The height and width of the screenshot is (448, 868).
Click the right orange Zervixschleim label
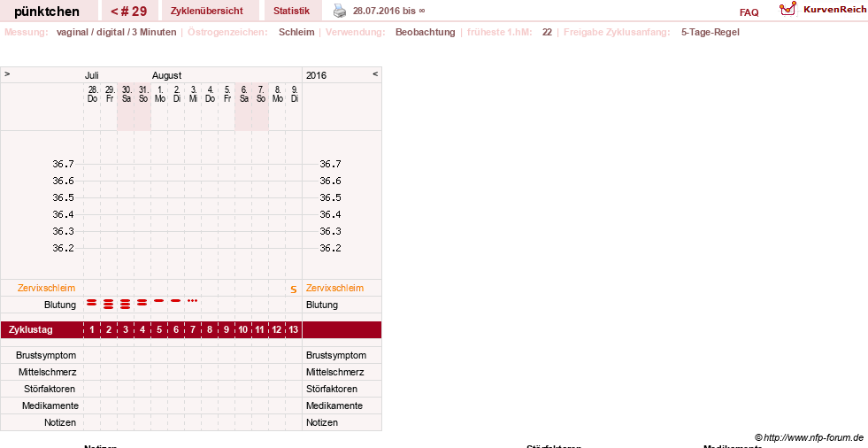point(335,288)
